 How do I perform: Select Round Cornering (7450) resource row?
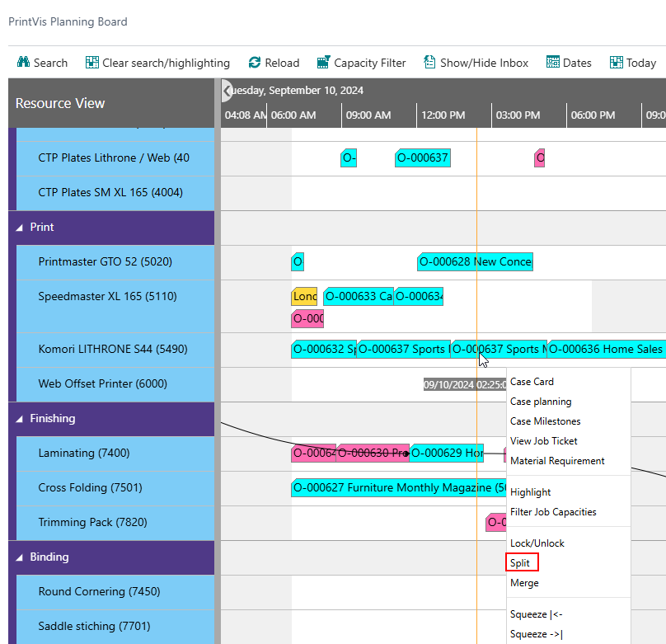click(115, 592)
